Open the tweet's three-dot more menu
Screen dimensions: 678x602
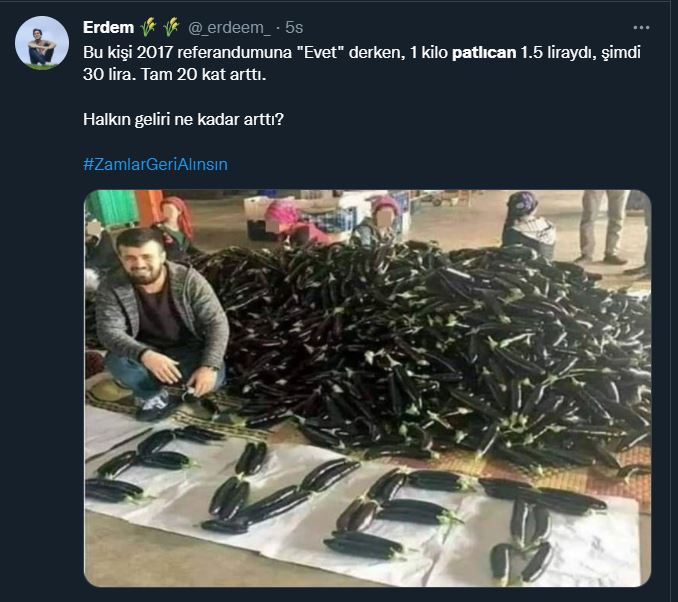pos(641,27)
